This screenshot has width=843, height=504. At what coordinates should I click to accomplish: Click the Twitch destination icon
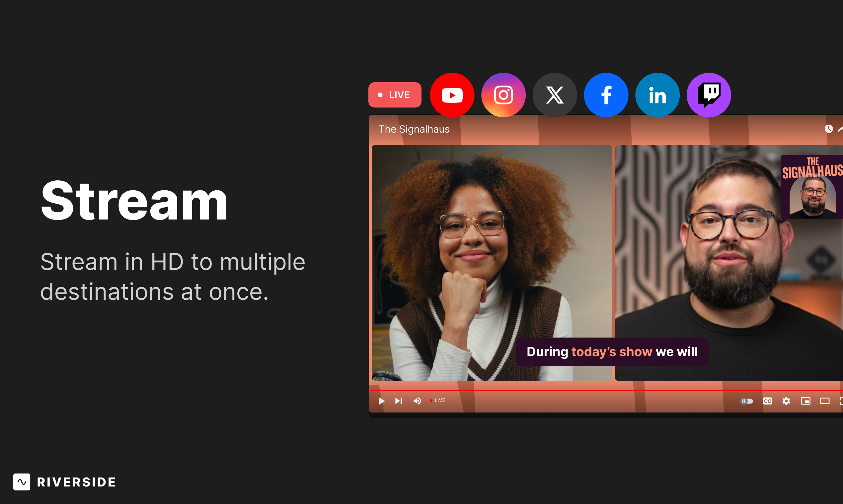click(x=708, y=95)
